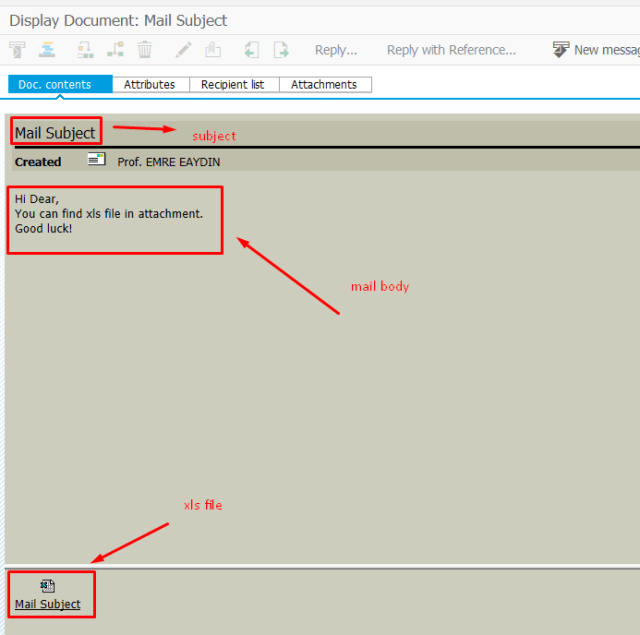
Task: Open the underlined Mail Subject attachment link
Action: point(47,605)
